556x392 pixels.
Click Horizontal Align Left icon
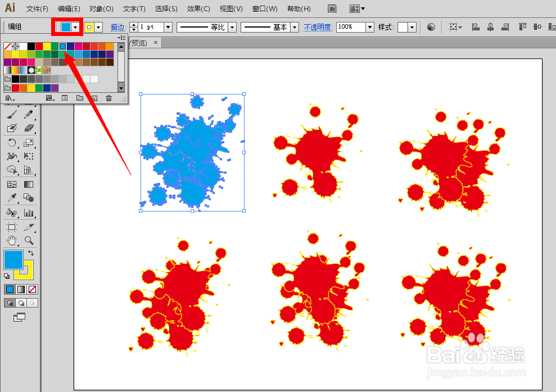(476, 27)
